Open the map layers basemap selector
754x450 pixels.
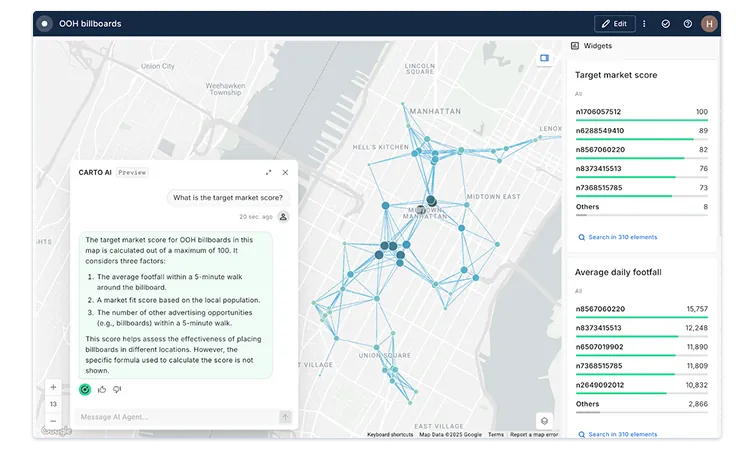pyautogui.click(x=544, y=421)
